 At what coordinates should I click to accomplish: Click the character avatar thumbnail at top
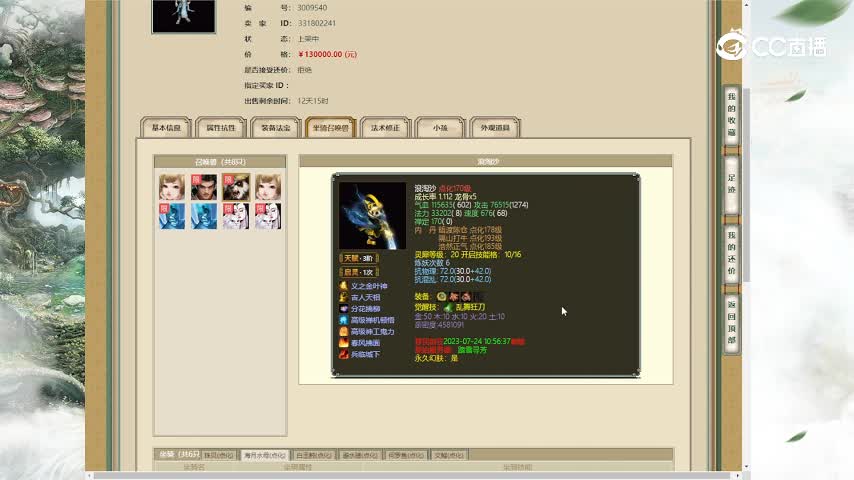tap(184, 16)
